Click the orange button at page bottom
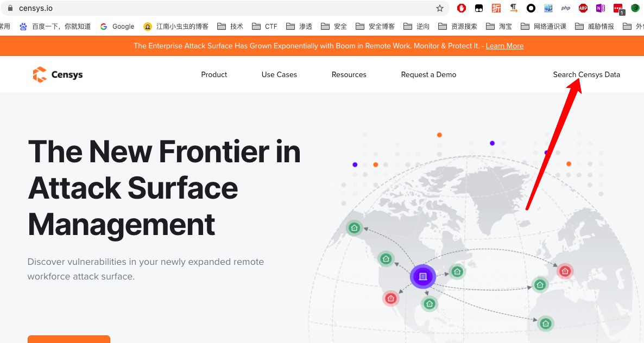This screenshot has width=644, height=343. coord(69,339)
